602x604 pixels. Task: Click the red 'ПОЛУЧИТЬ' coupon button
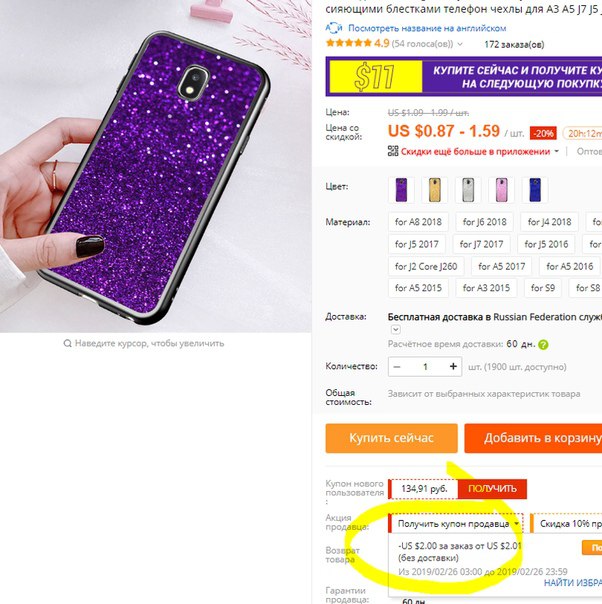[x=492, y=489]
